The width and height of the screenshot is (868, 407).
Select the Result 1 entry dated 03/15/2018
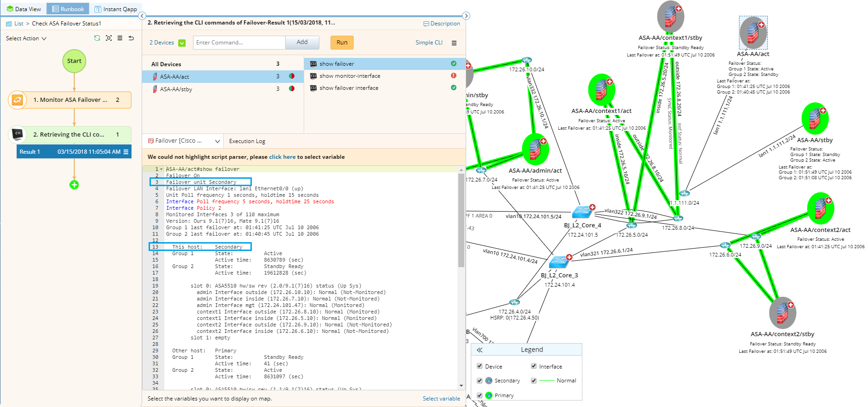point(74,152)
